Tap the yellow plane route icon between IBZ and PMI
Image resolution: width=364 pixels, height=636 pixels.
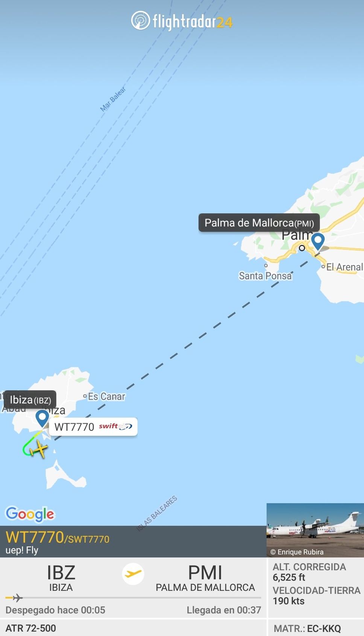[133, 574]
